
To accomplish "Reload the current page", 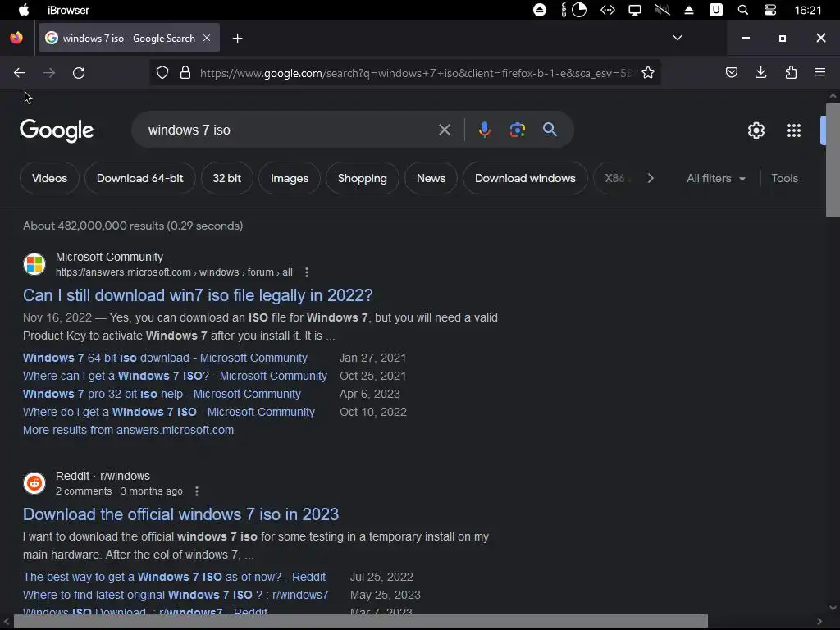I will click(x=79, y=73).
